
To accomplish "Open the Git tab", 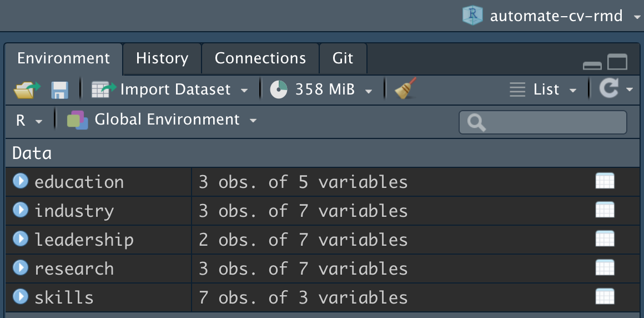I will [343, 58].
